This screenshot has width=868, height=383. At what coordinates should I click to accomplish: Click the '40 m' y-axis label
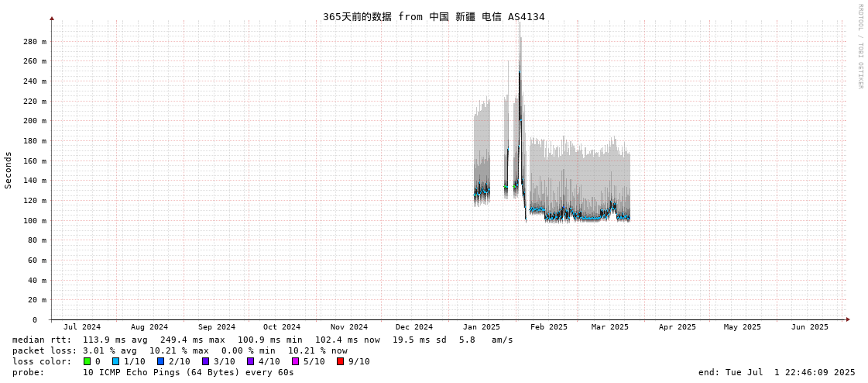click(x=37, y=280)
